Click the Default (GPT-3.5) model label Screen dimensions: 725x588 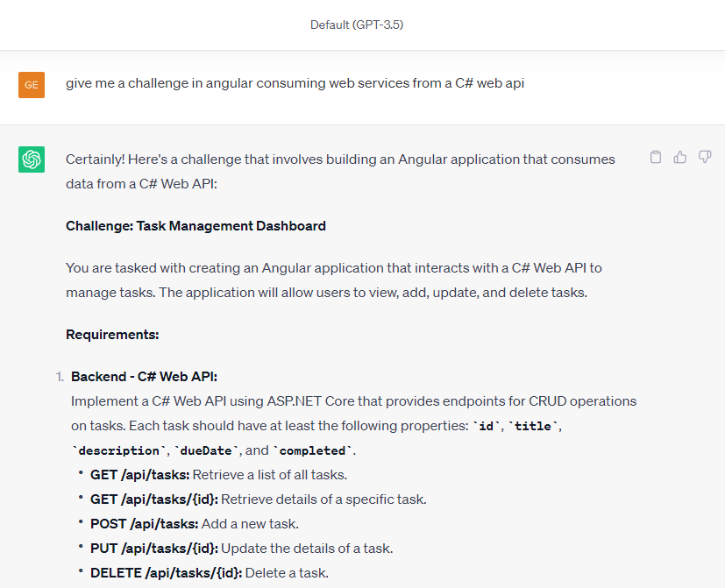357,25
